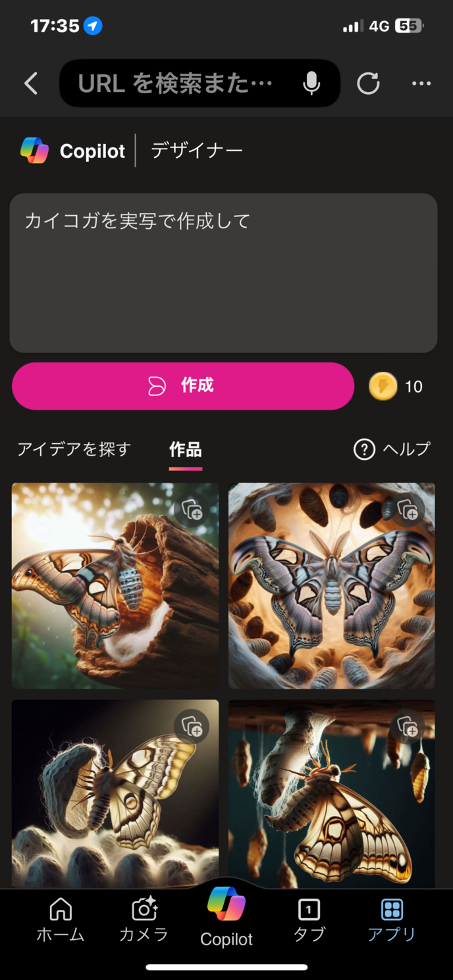Tap the prompt text box with カイコガ text
The width and height of the screenshot is (453, 980).
coord(223,273)
